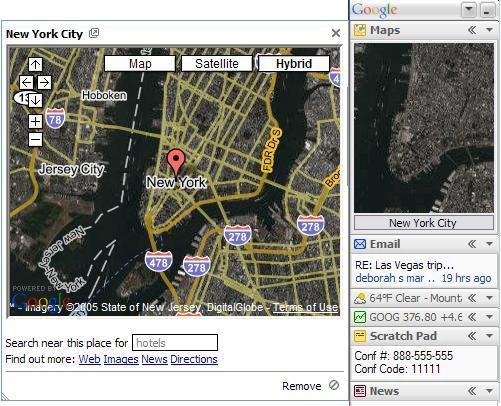This screenshot has height=406, width=501.
Task: Select Hybrid map view
Action: click(x=294, y=64)
